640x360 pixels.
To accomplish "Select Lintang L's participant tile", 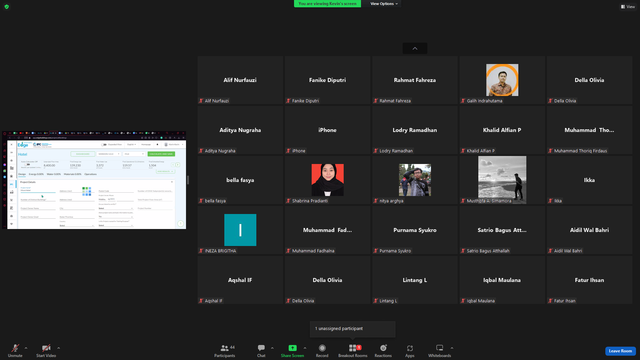I will [415, 280].
